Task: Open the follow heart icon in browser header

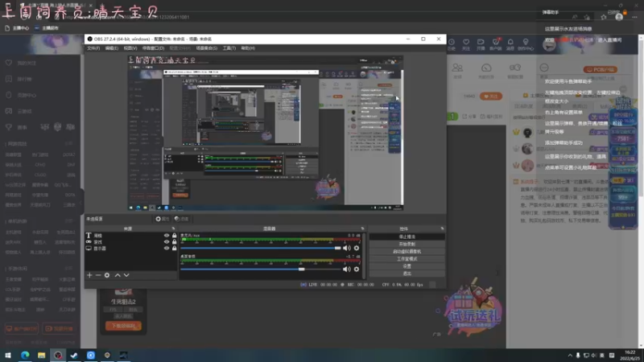Action: coord(466,44)
